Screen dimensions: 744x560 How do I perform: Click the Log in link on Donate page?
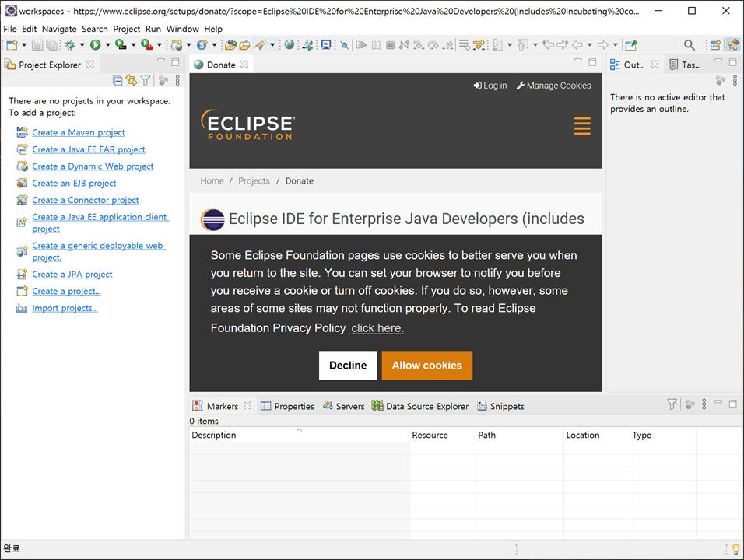click(490, 86)
